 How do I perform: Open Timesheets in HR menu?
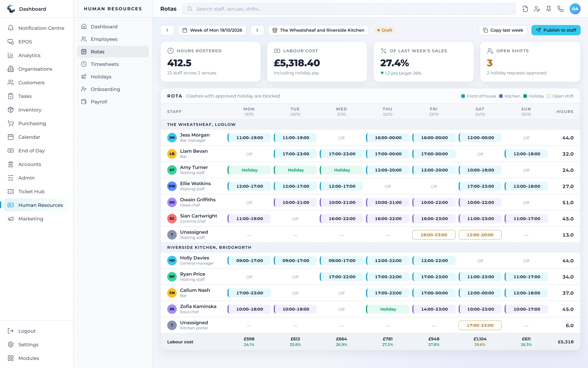coord(113,64)
